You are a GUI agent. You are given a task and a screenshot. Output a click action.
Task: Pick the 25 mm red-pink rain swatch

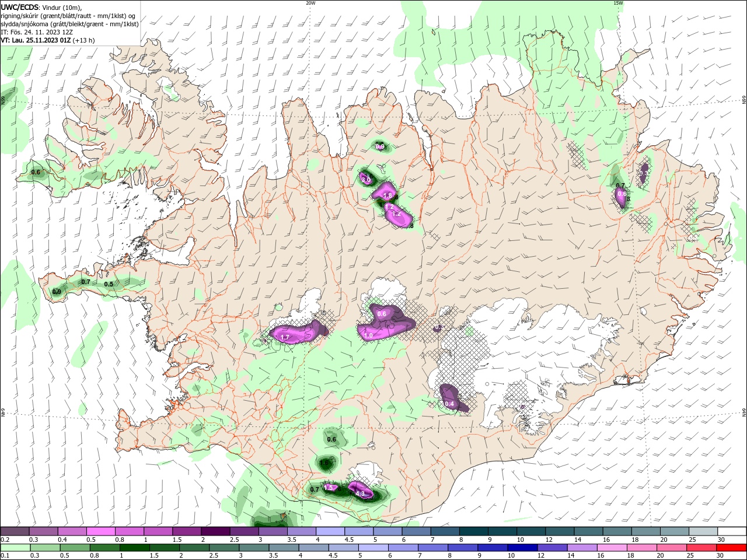point(700,548)
